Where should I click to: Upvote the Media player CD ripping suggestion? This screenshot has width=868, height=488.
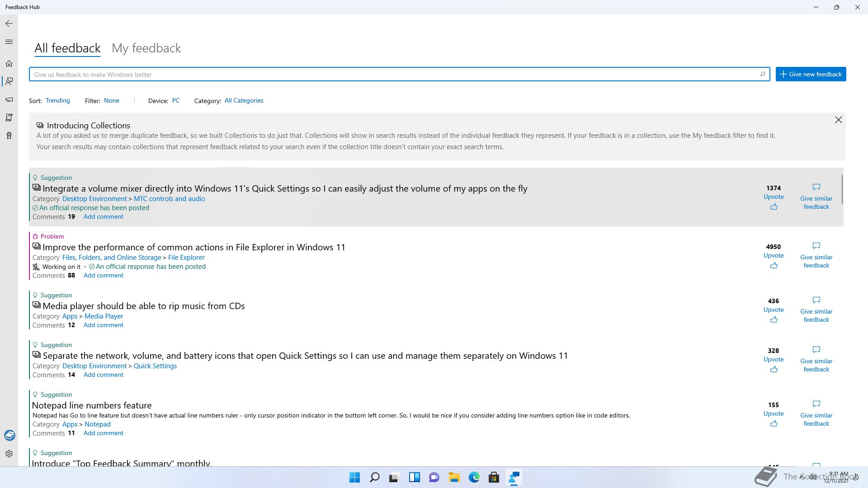click(774, 319)
